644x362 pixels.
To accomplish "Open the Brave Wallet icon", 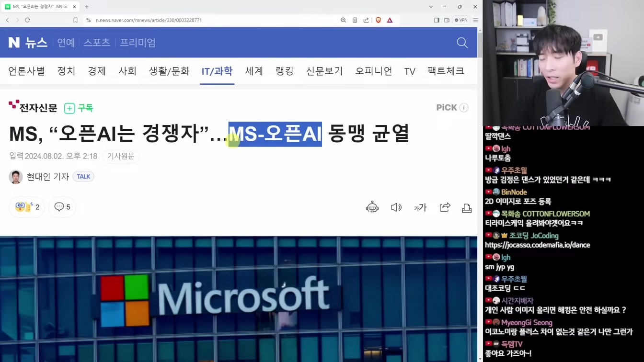I will [x=447, y=20].
